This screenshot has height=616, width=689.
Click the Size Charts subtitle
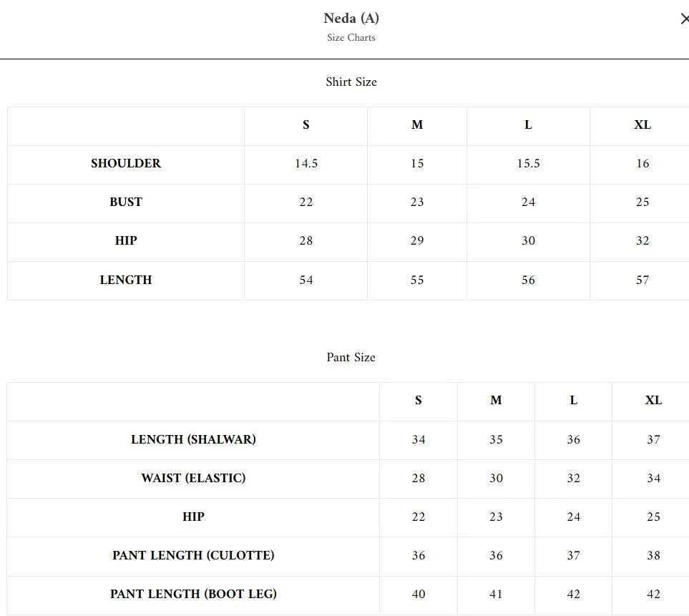tap(351, 37)
